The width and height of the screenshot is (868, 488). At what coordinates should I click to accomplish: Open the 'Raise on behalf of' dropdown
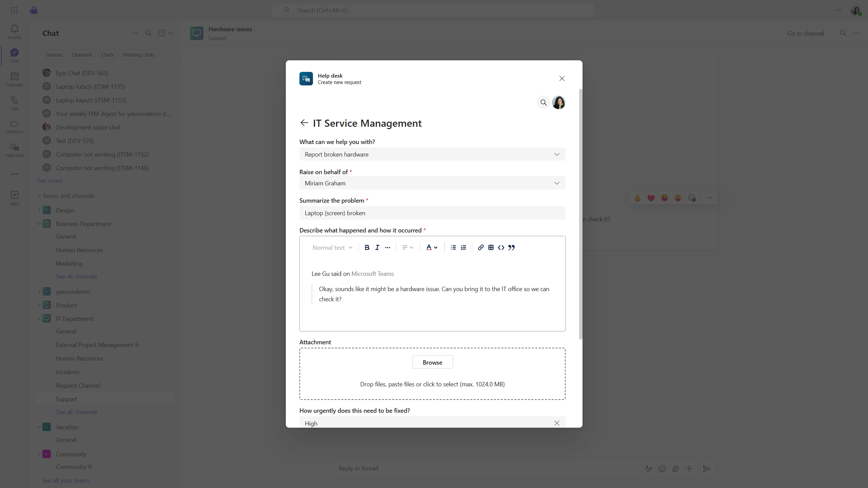[432, 183]
